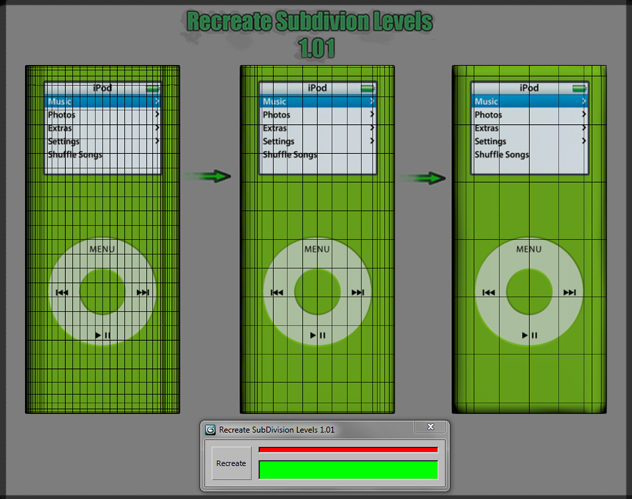The height and width of the screenshot is (499, 632).
Task: Select Photos on the middle iPod screen
Action: (276, 115)
